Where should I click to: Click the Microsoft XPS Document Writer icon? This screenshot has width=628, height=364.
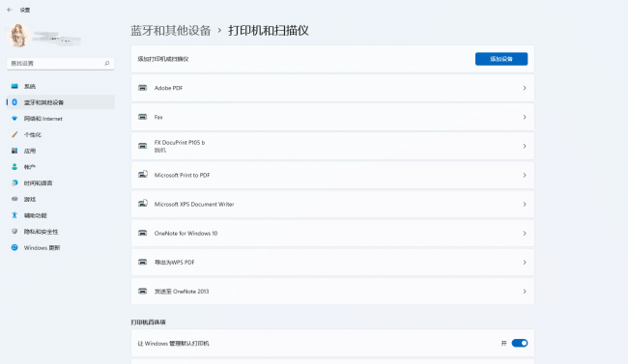[x=143, y=204]
